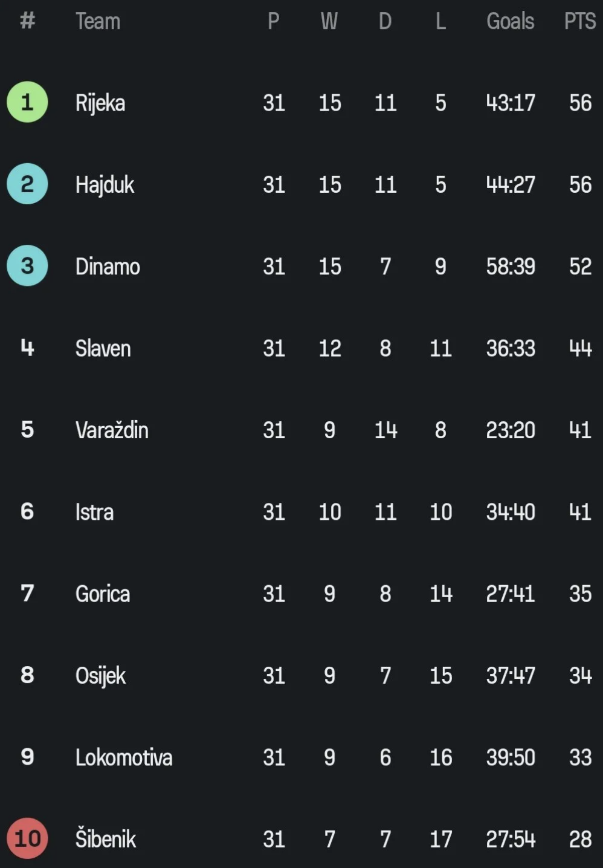Click on Varaždin team name

point(112,430)
